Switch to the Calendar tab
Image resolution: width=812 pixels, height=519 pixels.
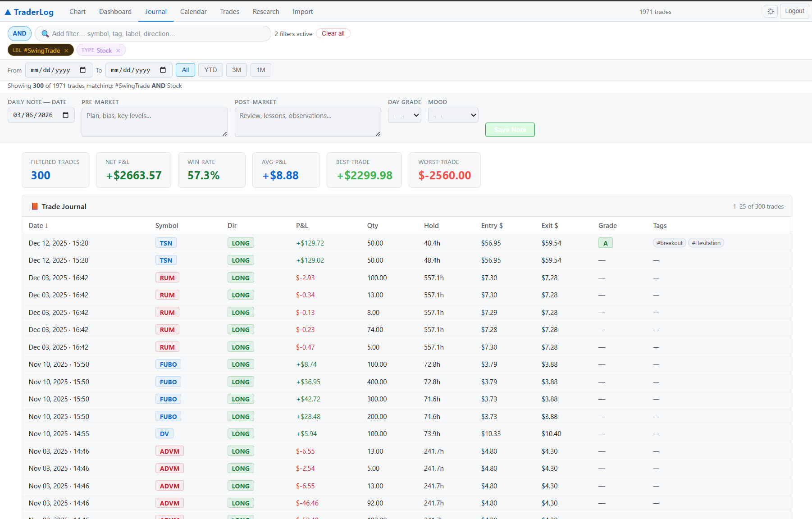click(193, 12)
